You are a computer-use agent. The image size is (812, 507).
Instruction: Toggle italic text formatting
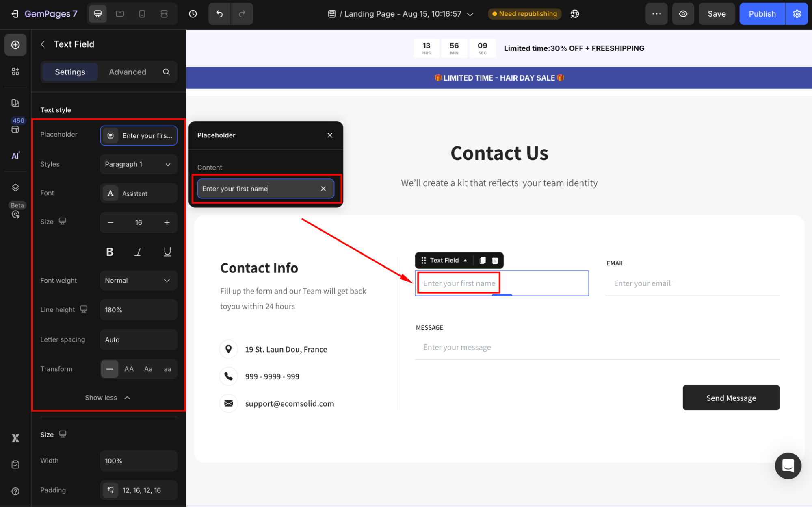click(139, 252)
